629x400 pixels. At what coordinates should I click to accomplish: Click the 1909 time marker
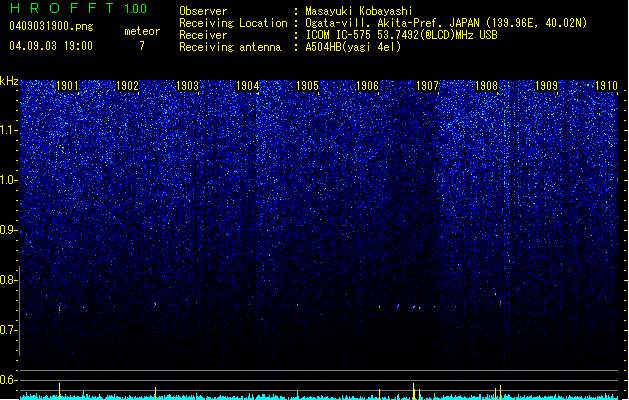[546, 86]
